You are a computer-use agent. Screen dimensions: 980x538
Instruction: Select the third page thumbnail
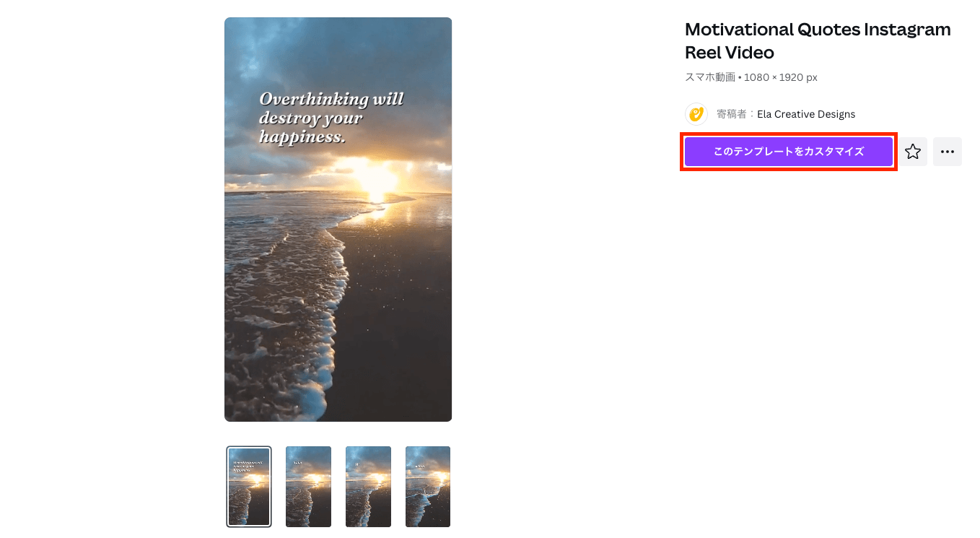coord(368,487)
